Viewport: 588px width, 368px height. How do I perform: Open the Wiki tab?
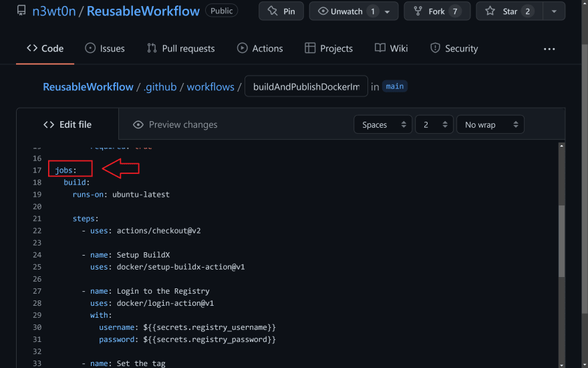391,48
